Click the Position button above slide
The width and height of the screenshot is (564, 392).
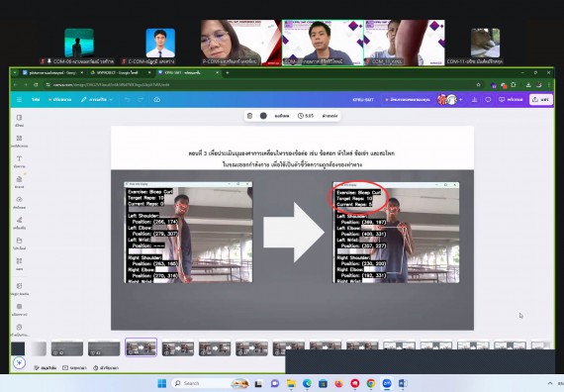point(329,116)
